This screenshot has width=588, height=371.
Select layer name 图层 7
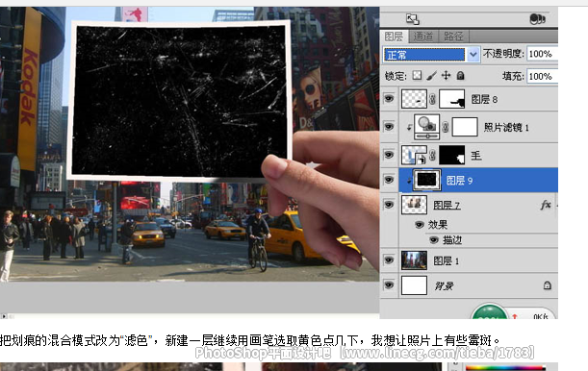tap(447, 205)
